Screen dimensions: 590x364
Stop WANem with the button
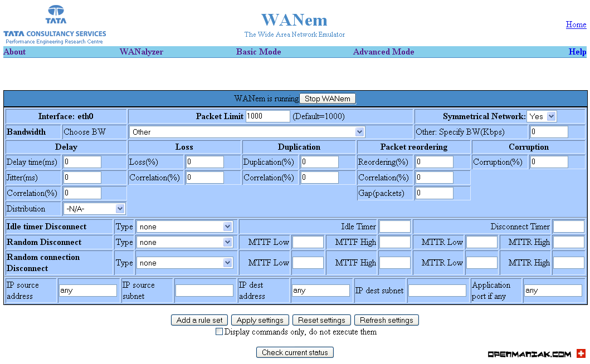(328, 99)
